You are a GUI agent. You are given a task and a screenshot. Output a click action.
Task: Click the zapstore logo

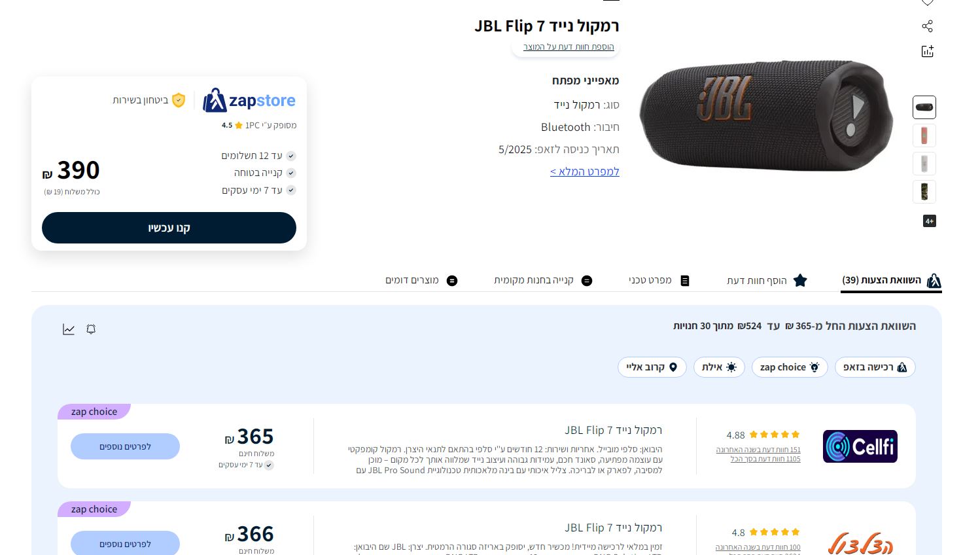coord(249,100)
